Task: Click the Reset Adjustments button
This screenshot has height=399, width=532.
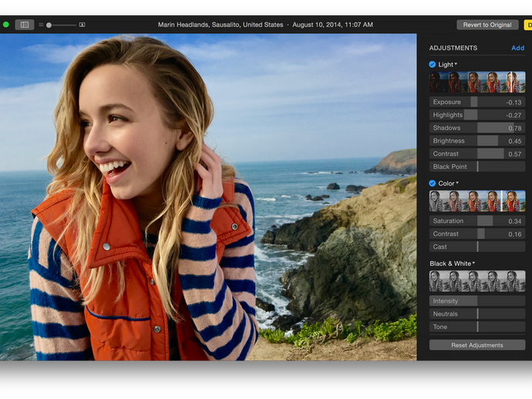Action: click(x=477, y=345)
